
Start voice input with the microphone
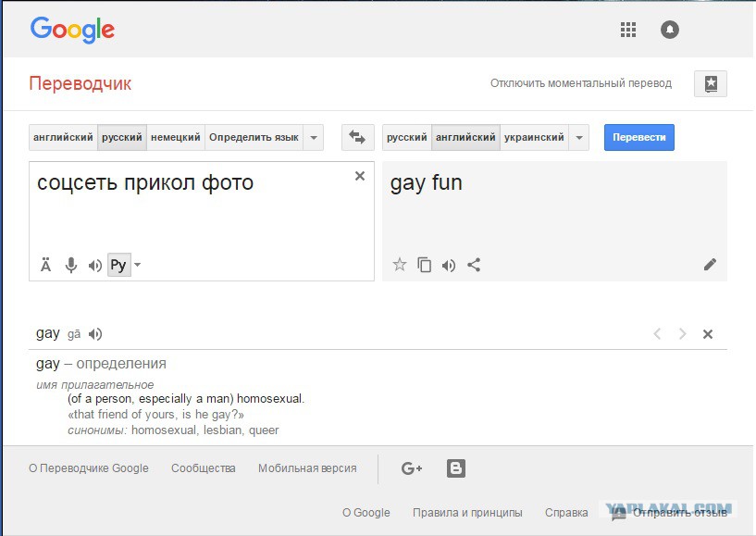pos(71,265)
